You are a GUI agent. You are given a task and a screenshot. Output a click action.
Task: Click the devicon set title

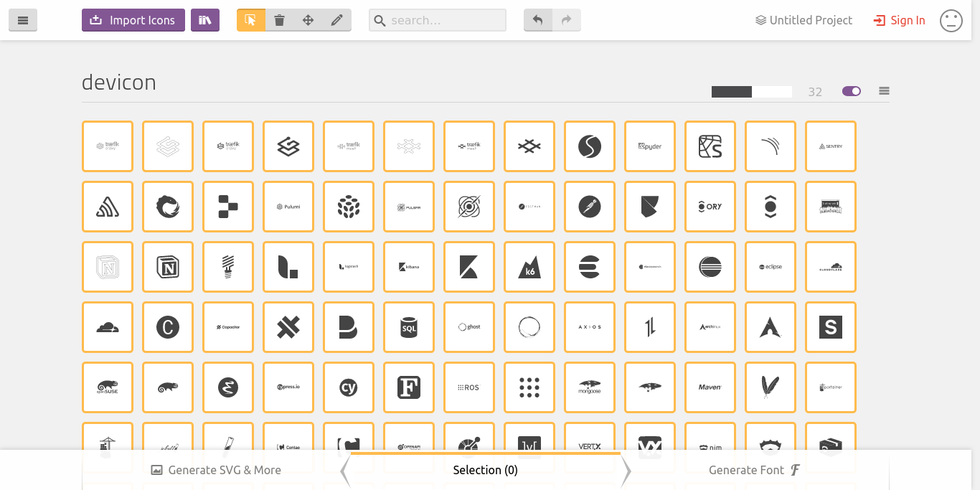tap(119, 83)
